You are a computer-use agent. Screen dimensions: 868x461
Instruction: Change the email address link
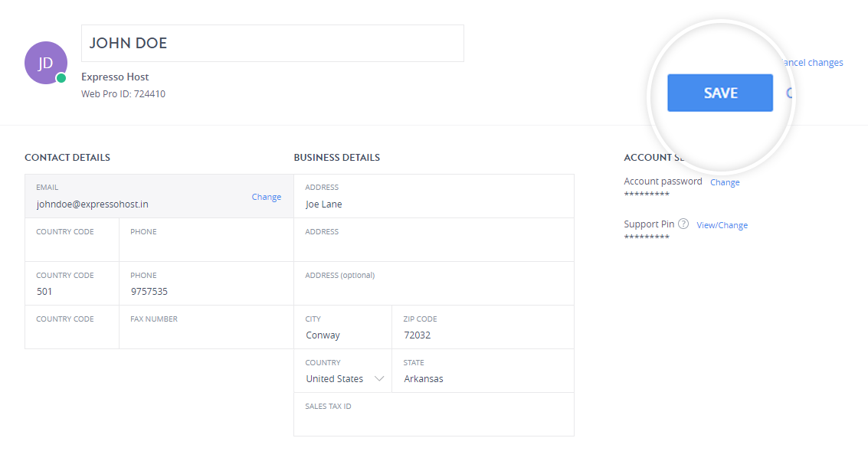point(267,197)
